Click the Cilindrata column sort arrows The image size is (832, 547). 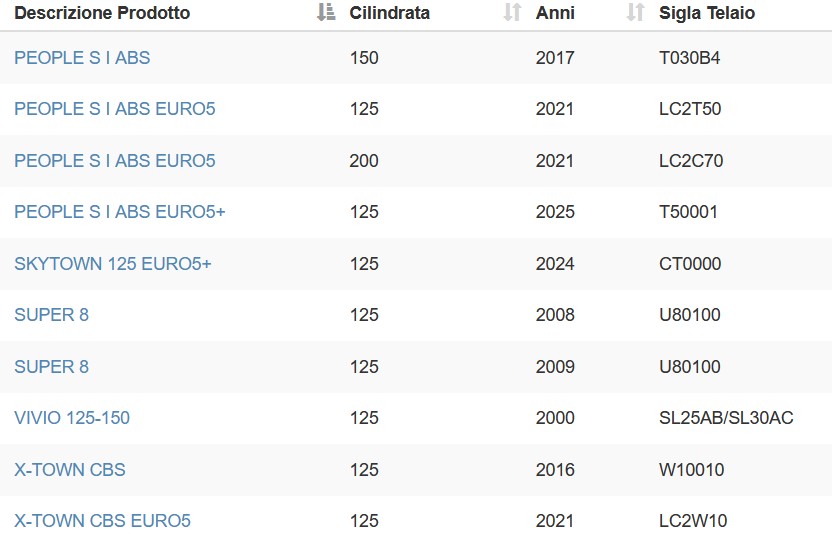(512, 12)
